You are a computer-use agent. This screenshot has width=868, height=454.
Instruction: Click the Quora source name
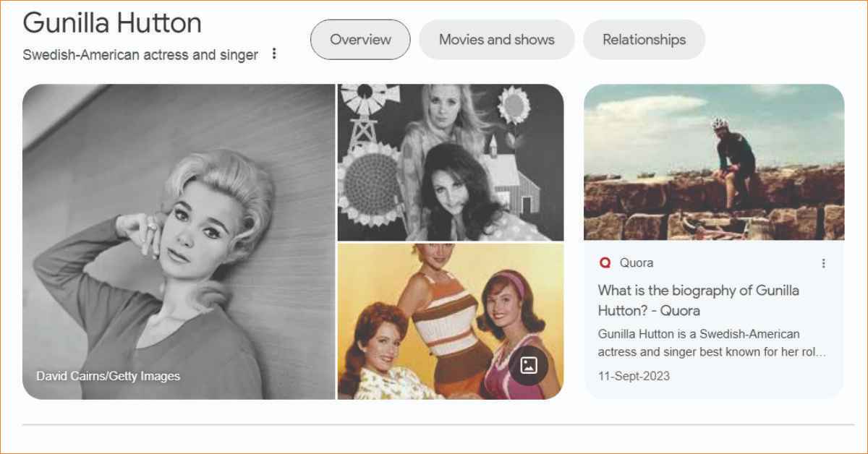(637, 263)
